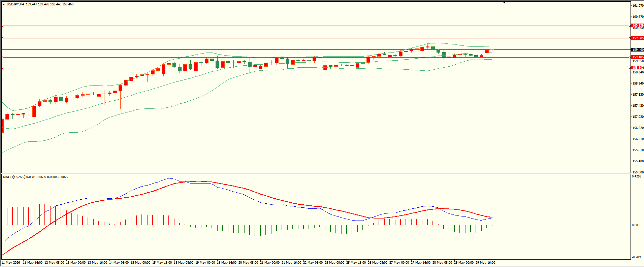Click the 25 May 16:00 time label
644x267 pixels.
(356, 263)
